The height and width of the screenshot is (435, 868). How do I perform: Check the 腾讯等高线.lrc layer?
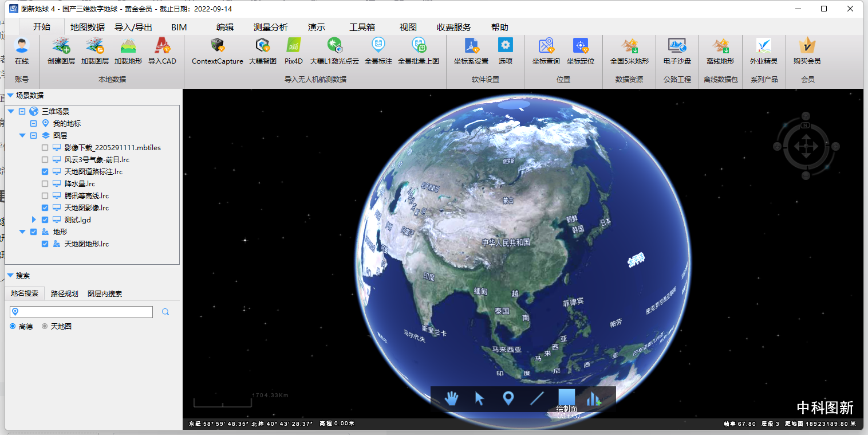45,196
